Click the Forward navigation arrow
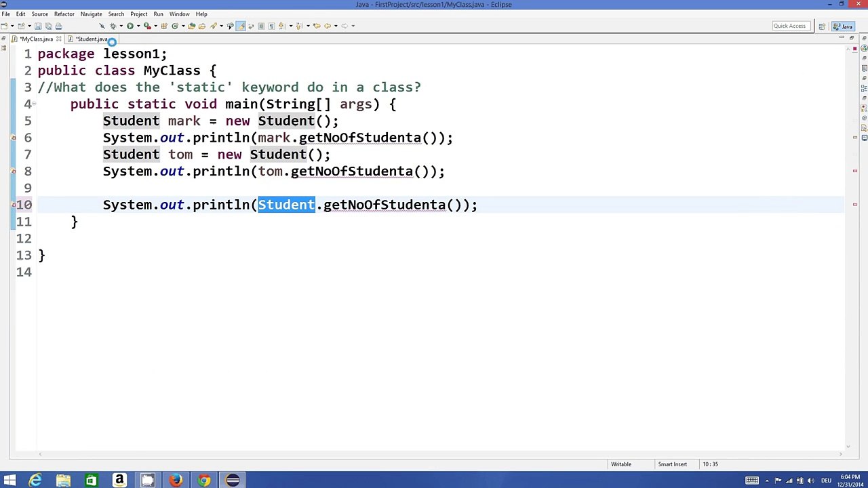The height and width of the screenshot is (488, 868). (x=344, y=26)
